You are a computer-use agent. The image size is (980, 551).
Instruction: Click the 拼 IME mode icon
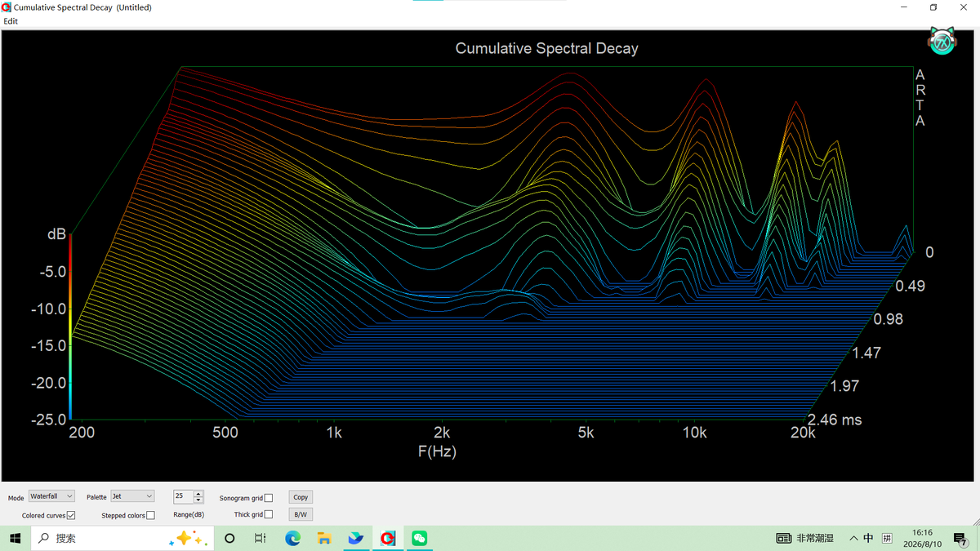(886, 539)
